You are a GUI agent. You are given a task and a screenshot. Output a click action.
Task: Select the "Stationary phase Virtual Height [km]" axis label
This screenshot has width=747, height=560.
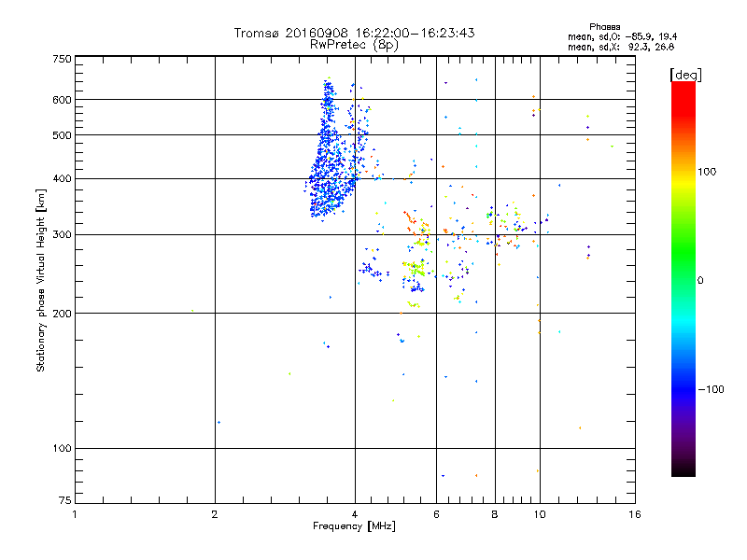click(40, 280)
